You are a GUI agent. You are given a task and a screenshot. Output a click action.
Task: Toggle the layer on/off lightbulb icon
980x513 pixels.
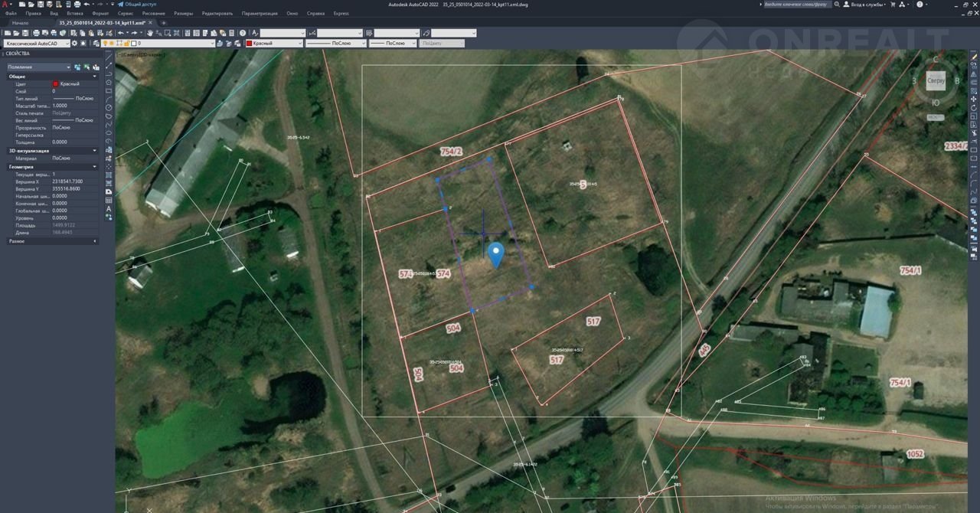point(105,44)
